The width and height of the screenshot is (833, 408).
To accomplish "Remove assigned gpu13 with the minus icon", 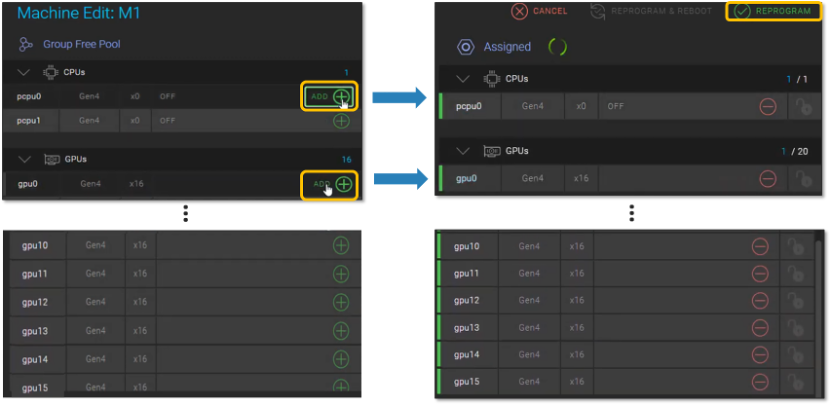I will tap(760, 328).
